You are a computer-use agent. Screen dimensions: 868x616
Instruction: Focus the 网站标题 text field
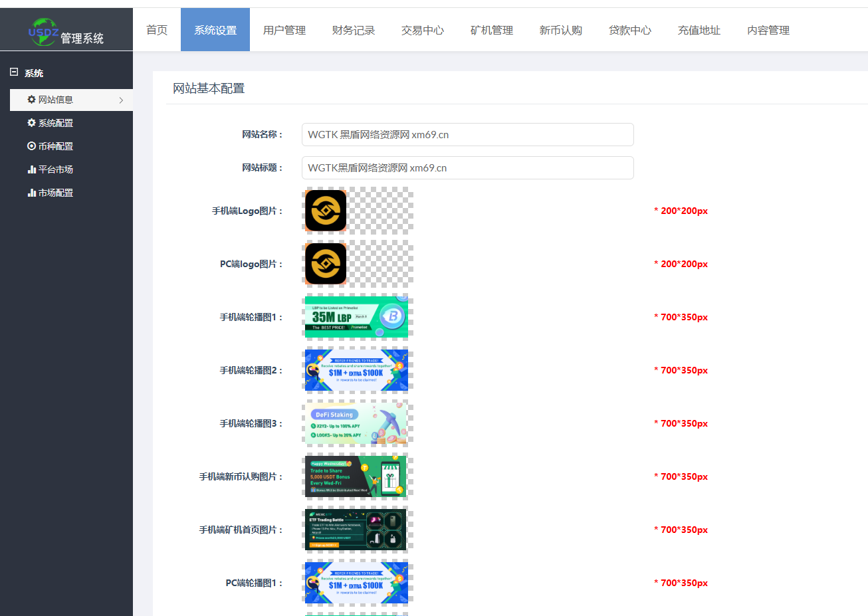(467, 168)
